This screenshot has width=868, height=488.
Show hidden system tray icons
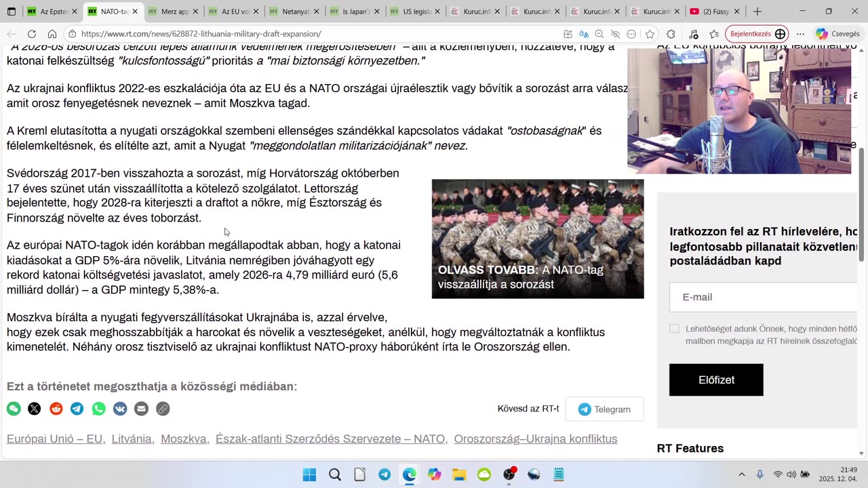point(741,474)
